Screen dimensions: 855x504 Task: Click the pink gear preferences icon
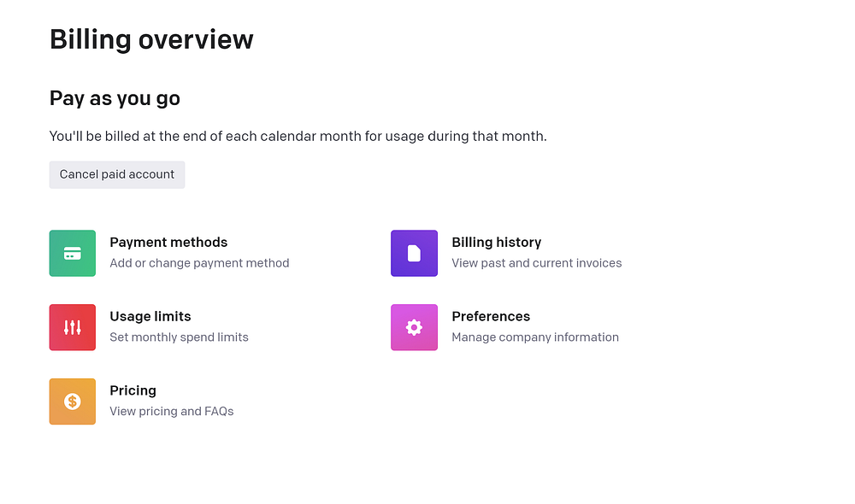414,327
